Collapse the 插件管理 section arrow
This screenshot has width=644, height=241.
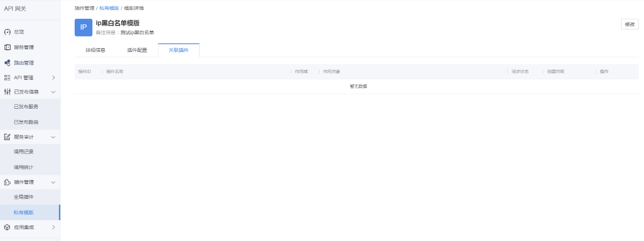click(53, 182)
